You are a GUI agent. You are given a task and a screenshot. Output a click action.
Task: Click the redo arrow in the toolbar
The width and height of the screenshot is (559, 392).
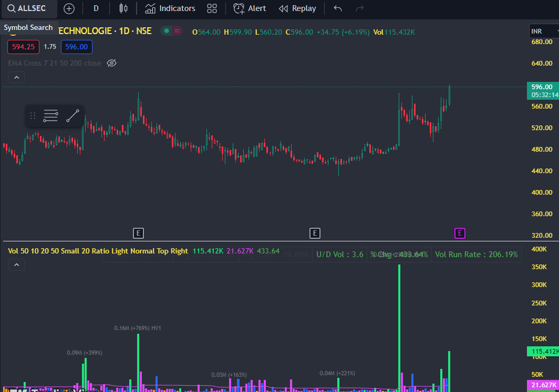tap(359, 8)
